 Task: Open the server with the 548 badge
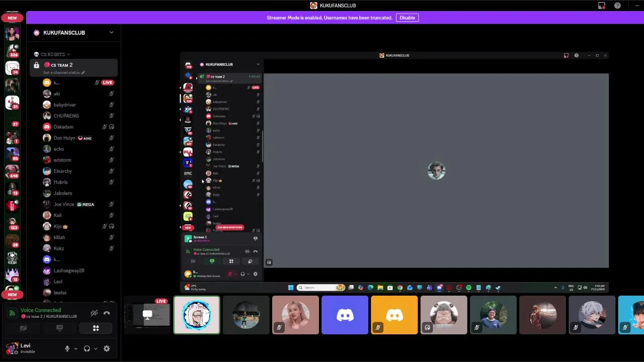pyautogui.click(x=12, y=171)
